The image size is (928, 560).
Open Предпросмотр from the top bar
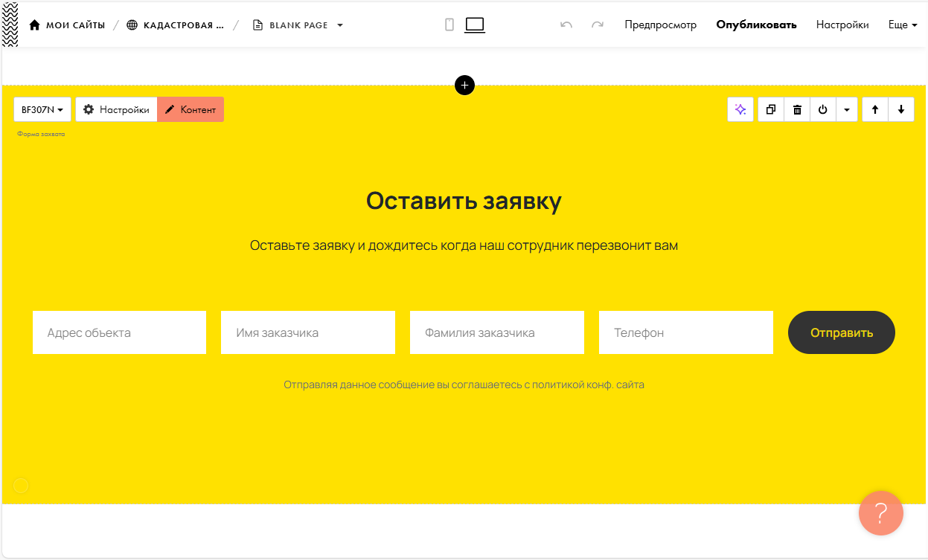pos(660,25)
